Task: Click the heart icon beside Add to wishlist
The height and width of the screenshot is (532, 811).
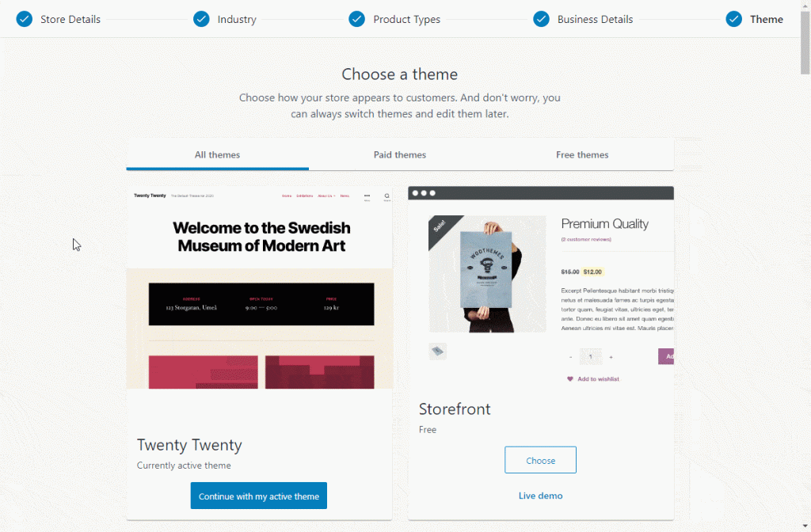Action: (570, 379)
